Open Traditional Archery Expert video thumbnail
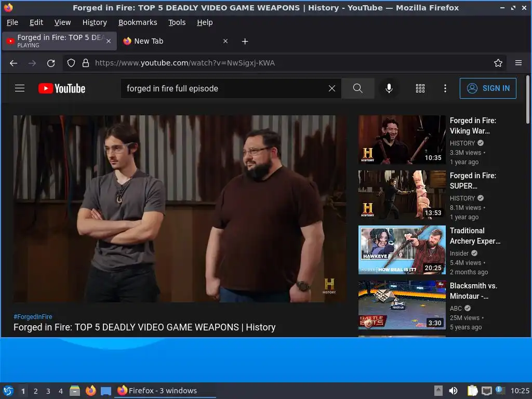 tap(402, 250)
